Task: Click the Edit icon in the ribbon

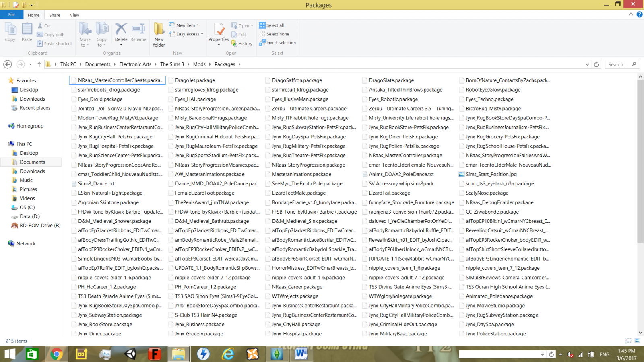Action: point(239,35)
